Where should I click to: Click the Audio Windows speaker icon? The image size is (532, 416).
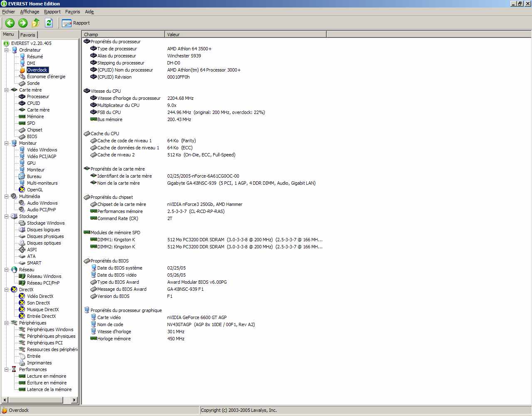click(22, 203)
